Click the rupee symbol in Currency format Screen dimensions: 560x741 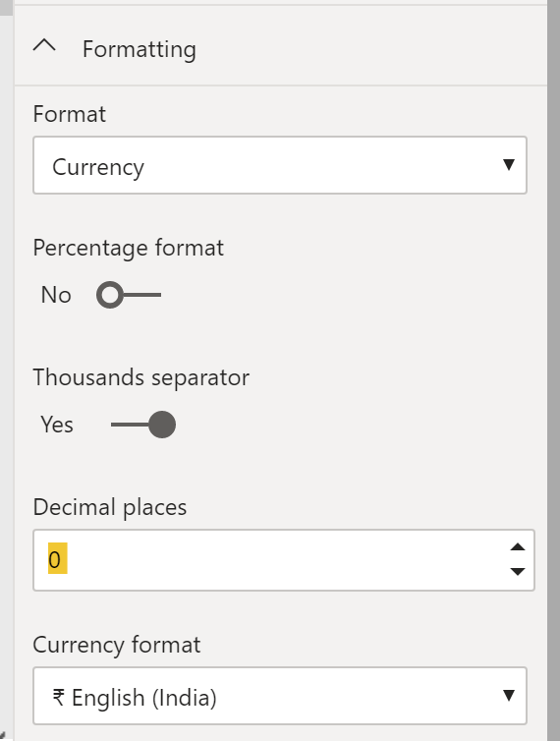59,697
